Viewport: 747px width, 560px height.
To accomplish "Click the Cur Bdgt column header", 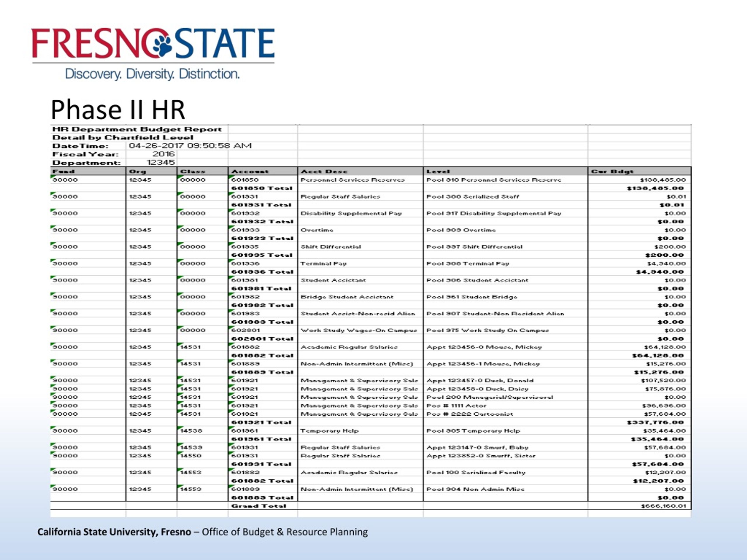I will [x=640, y=171].
